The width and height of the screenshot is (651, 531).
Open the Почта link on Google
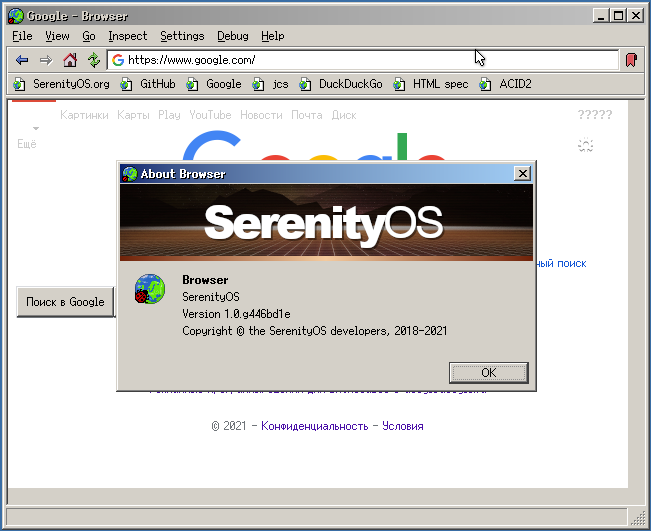pyautogui.click(x=306, y=115)
